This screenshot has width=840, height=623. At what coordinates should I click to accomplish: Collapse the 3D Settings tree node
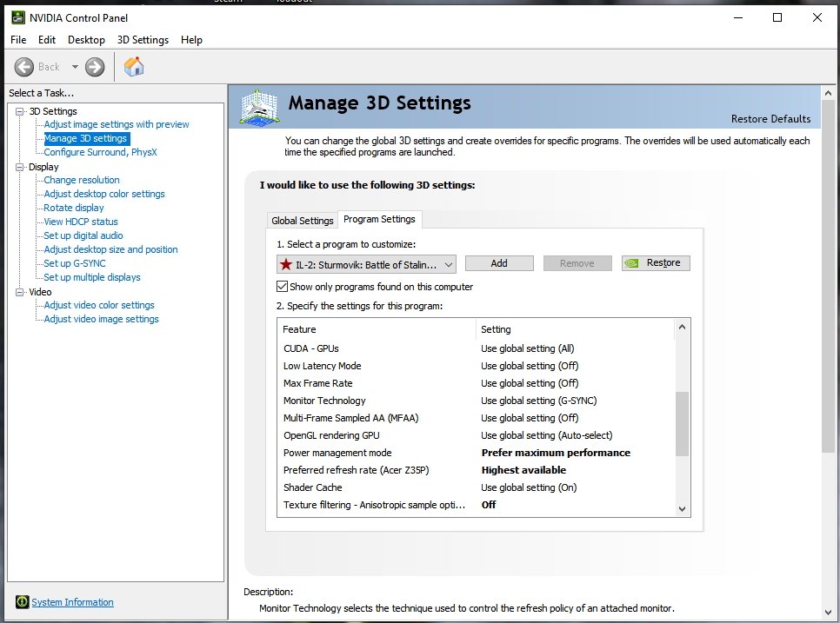[x=20, y=111]
